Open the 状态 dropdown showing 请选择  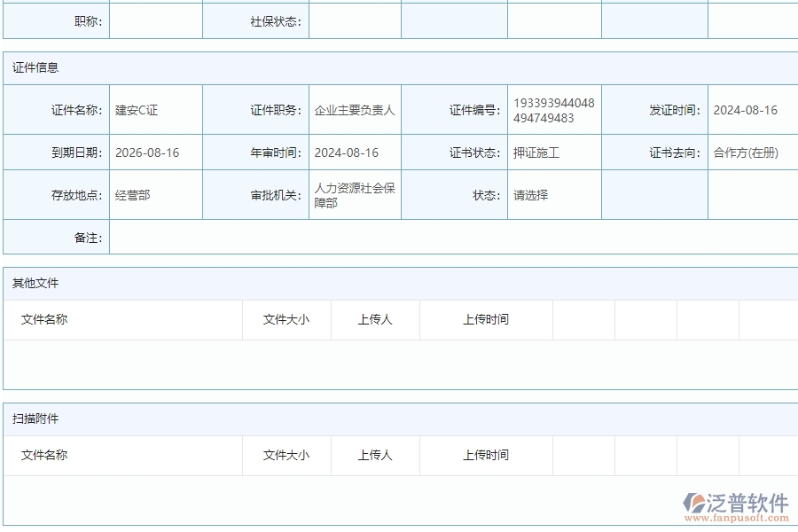pos(554,194)
